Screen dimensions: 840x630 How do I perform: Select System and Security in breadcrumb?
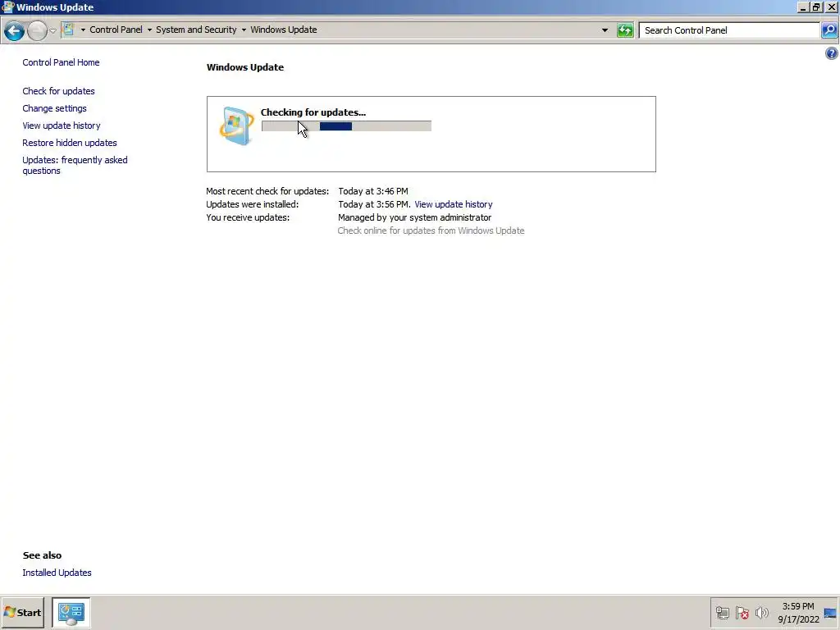point(196,30)
